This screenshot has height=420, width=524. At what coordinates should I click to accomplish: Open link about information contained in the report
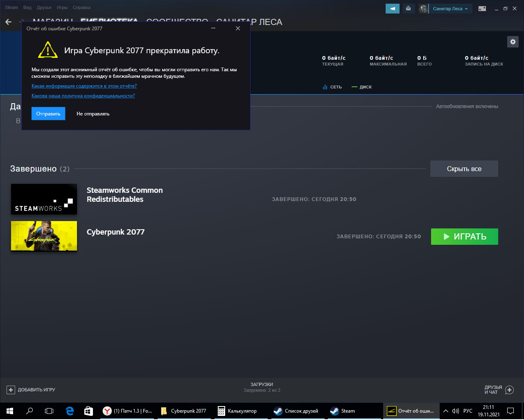[x=84, y=86]
